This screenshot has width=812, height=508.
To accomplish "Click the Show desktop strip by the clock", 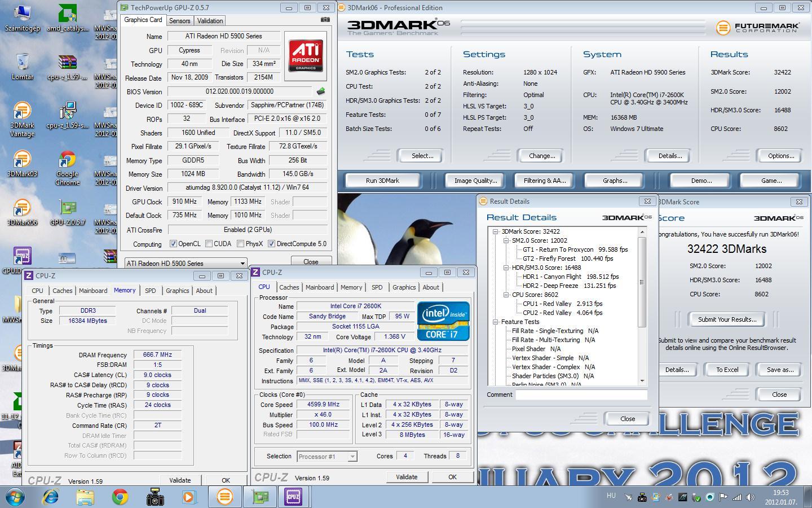I will click(808, 497).
